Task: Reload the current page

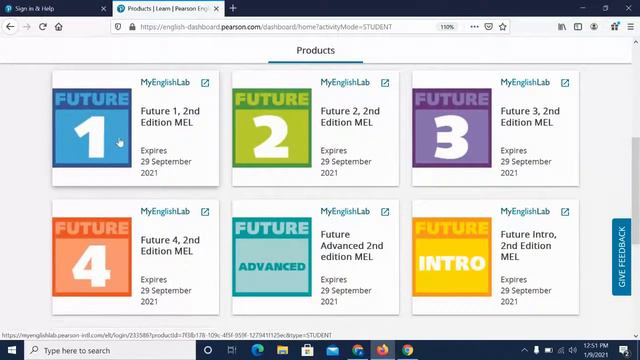Action: [x=42, y=27]
